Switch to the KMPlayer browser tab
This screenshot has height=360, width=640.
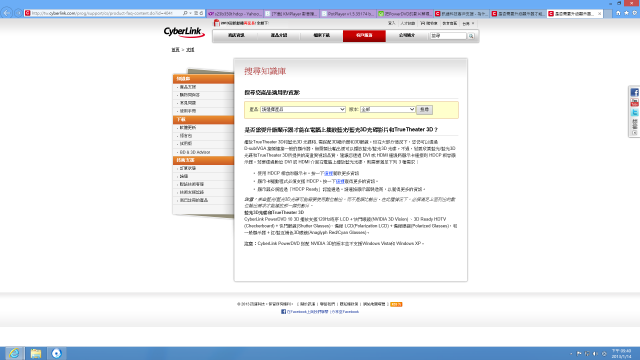pyautogui.click(x=291, y=13)
